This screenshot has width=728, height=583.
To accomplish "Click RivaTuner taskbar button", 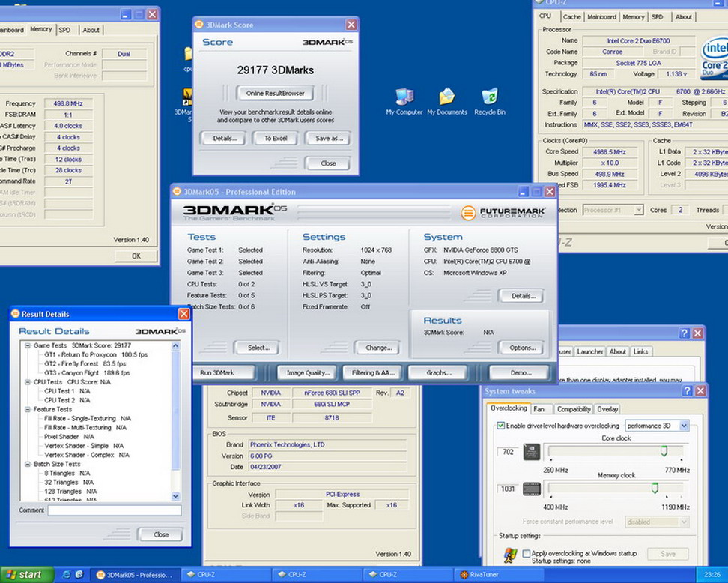I will pos(499,575).
